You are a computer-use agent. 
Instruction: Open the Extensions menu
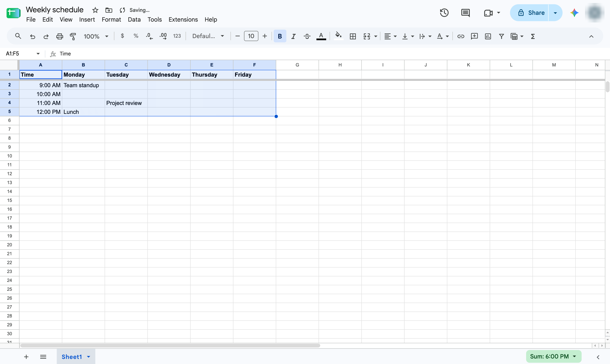[183, 19]
